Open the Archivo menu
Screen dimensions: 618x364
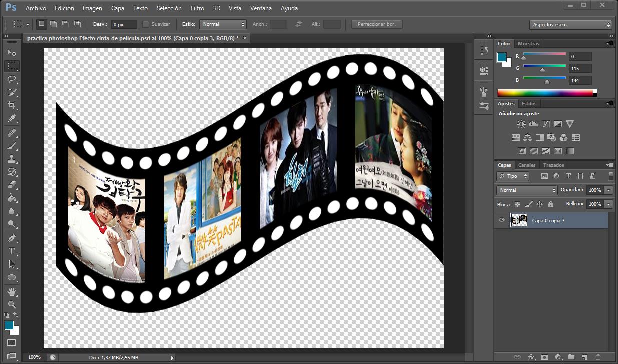click(x=36, y=8)
